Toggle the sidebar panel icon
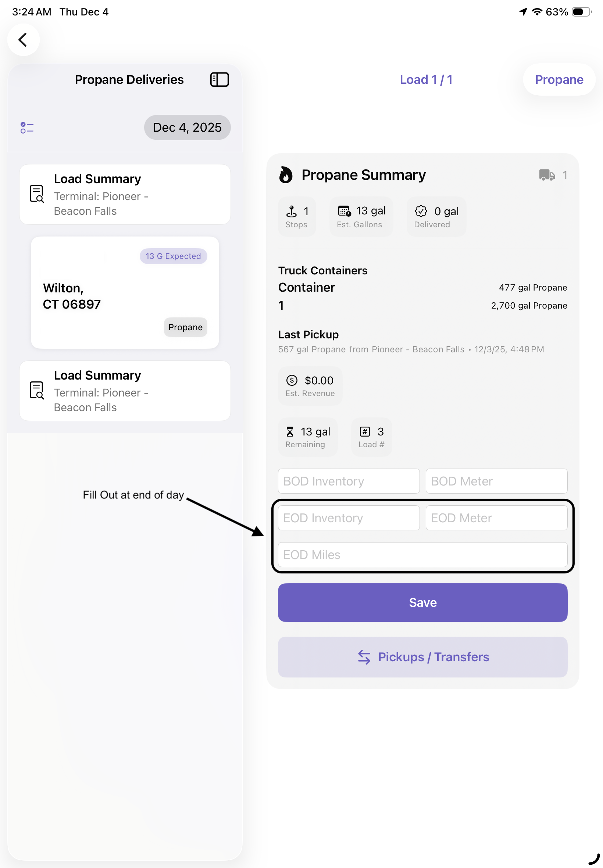Image resolution: width=603 pixels, height=868 pixels. [x=219, y=80]
